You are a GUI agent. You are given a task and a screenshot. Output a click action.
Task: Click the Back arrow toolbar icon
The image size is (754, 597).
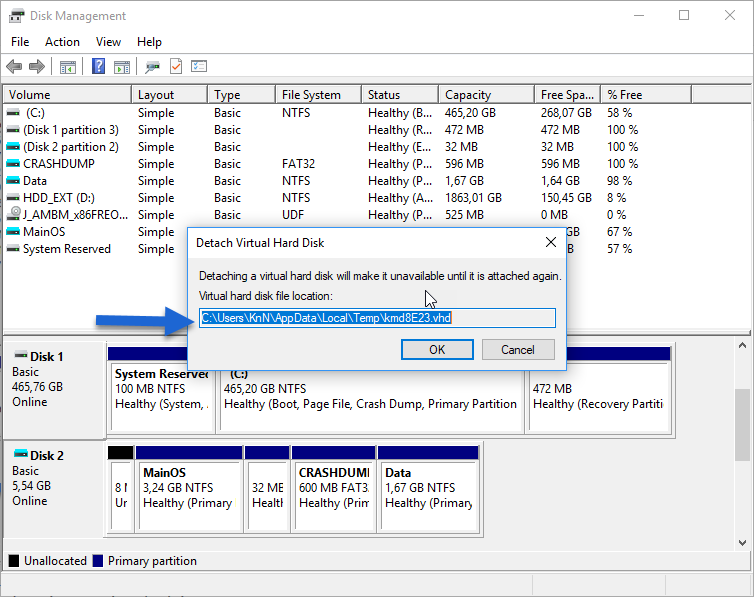[x=14, y=66]
